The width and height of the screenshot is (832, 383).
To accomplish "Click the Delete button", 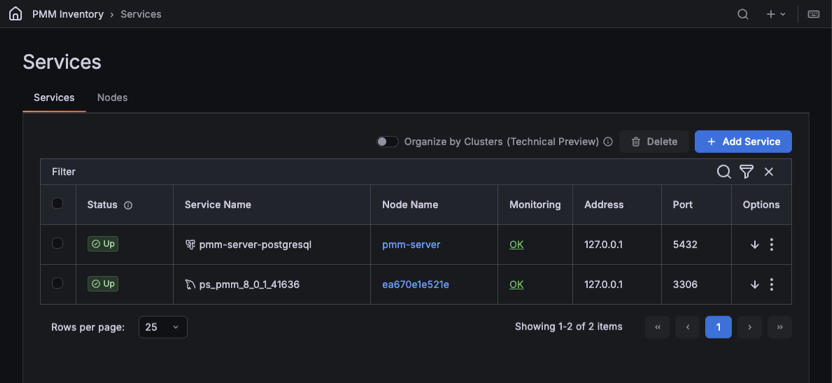I will point(654,142).
